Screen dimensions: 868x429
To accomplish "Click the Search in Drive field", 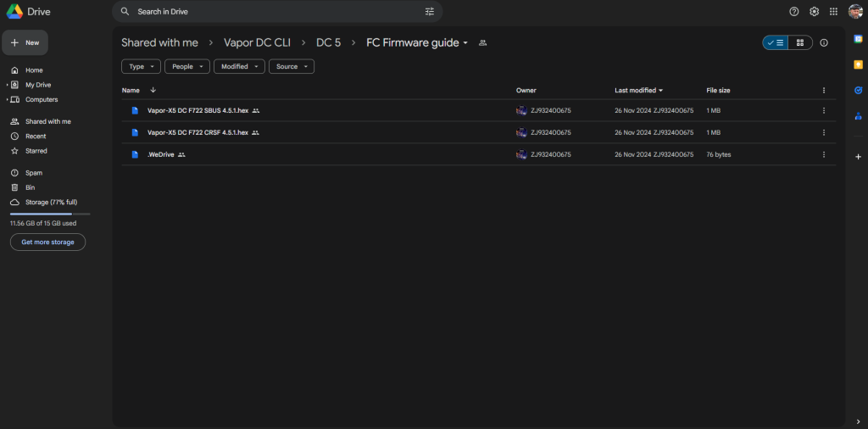I will pyautogui.click(x=277, y=12).
